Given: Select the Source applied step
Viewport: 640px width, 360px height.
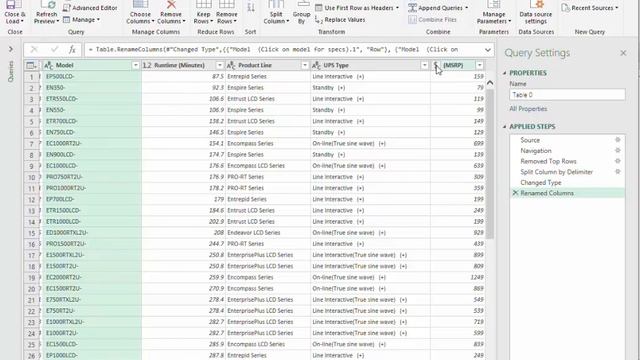Looking at the screenshot, I should click(530, 140).
